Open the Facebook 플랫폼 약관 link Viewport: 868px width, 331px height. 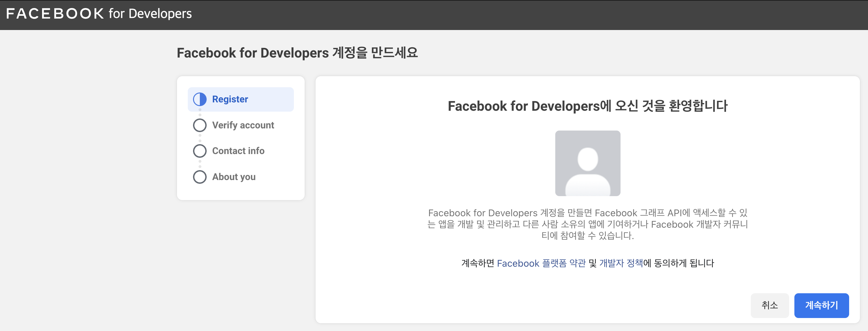point(541,263)
